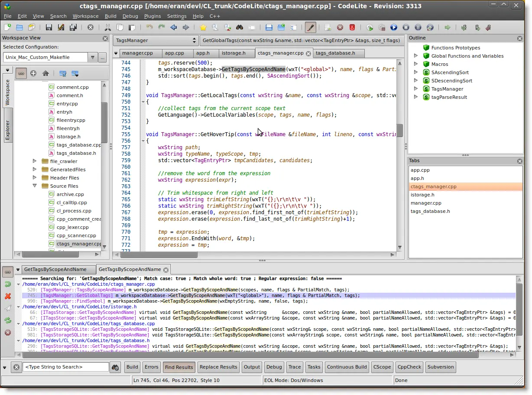This screenshot has width=532, height=395.
Task: Open the editor tab list dropdown arrow
Action: [116, 53]
